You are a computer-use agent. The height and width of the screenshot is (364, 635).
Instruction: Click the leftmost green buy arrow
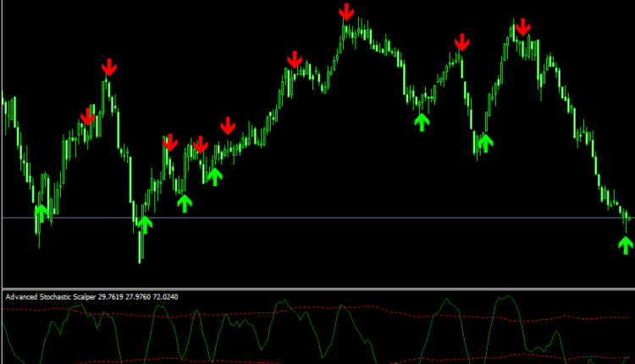click(x=41, y=212)
